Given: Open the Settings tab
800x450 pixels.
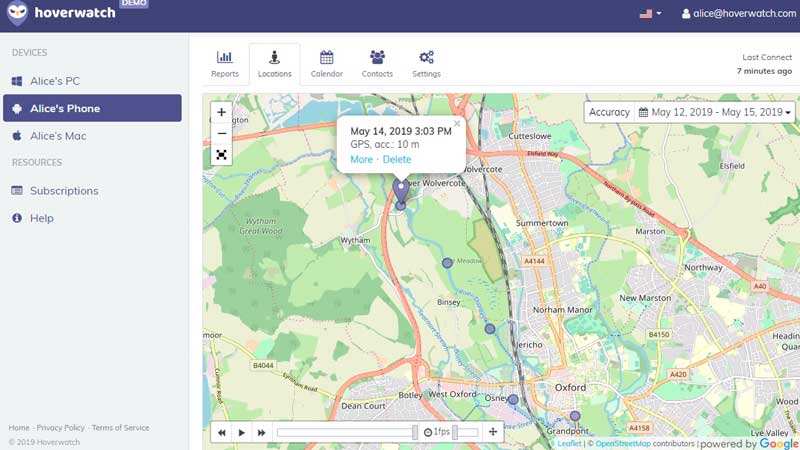Looking at the screenshot, I should 426,64.
